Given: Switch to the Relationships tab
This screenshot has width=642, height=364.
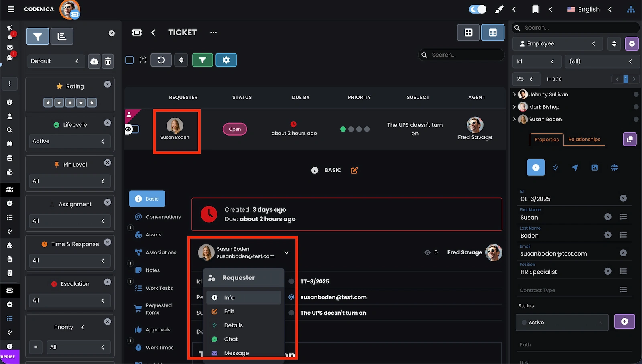Looking at the screenshot, I should pos(584,139).
